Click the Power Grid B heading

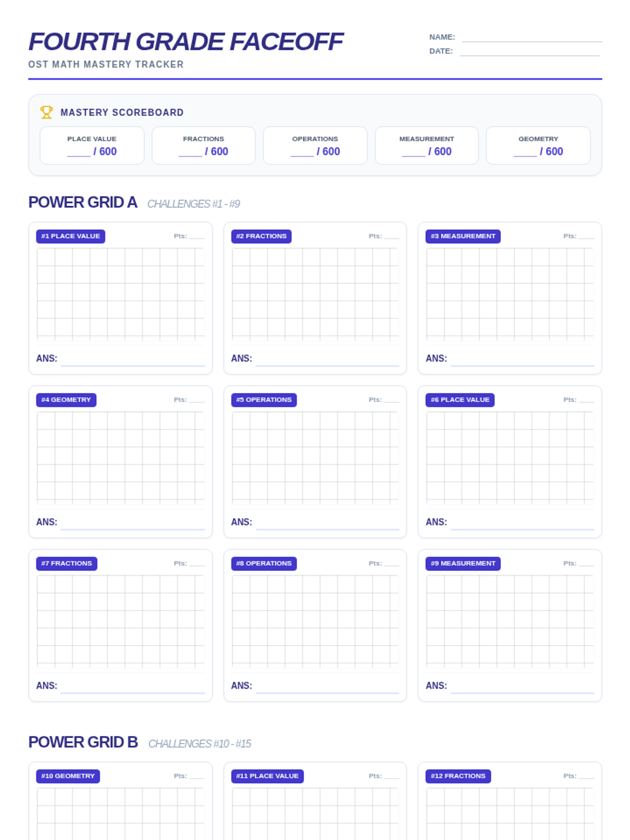[83, 742]
